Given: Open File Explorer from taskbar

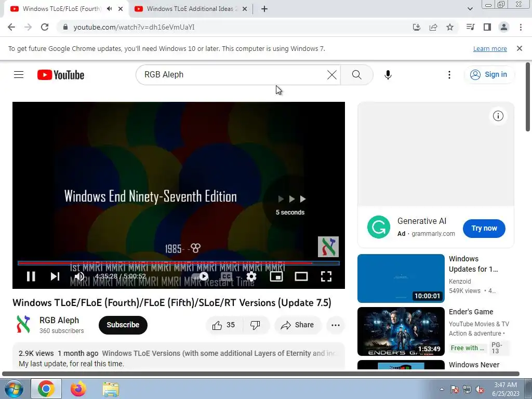Looking at the screenshot, I should tap(111, 389).
